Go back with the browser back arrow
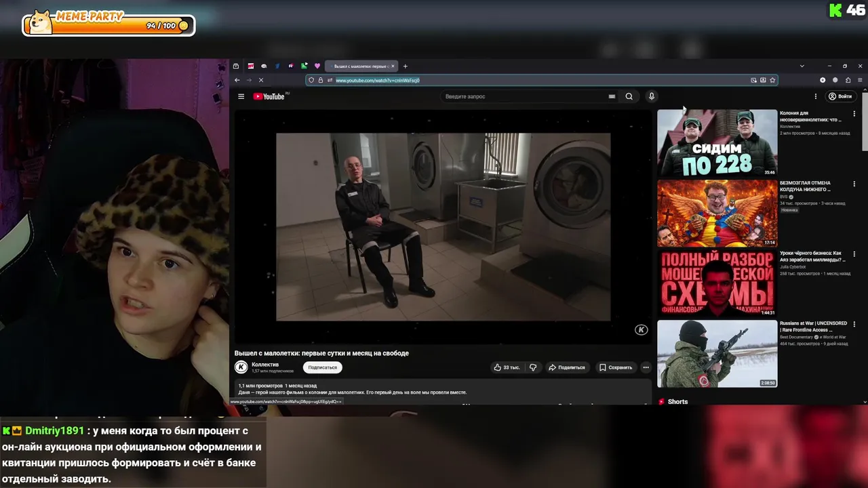This screenshot has width=868, height=488. 237,80
